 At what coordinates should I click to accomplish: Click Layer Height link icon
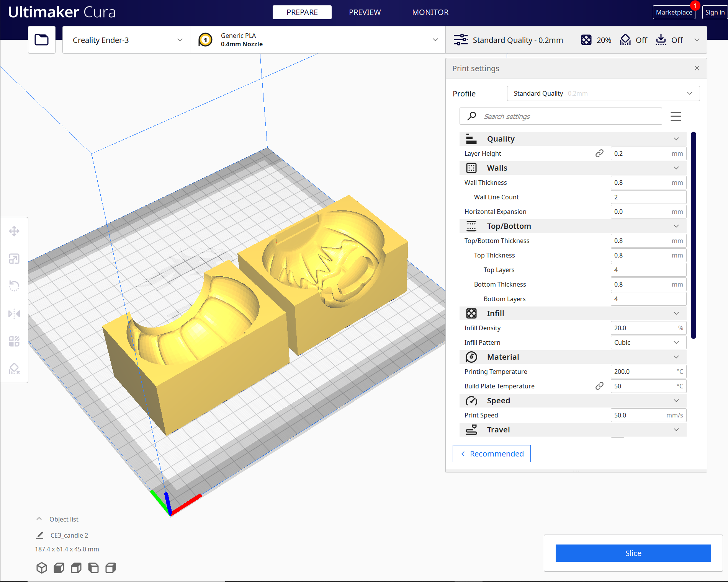tap(599, 153)
